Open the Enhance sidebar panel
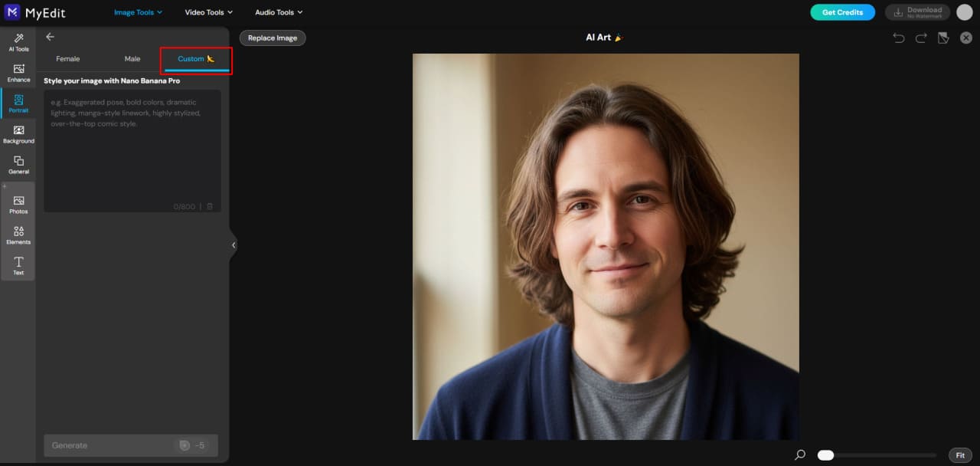The height and width of the screenshot is (466, 980). pos(18,73)
